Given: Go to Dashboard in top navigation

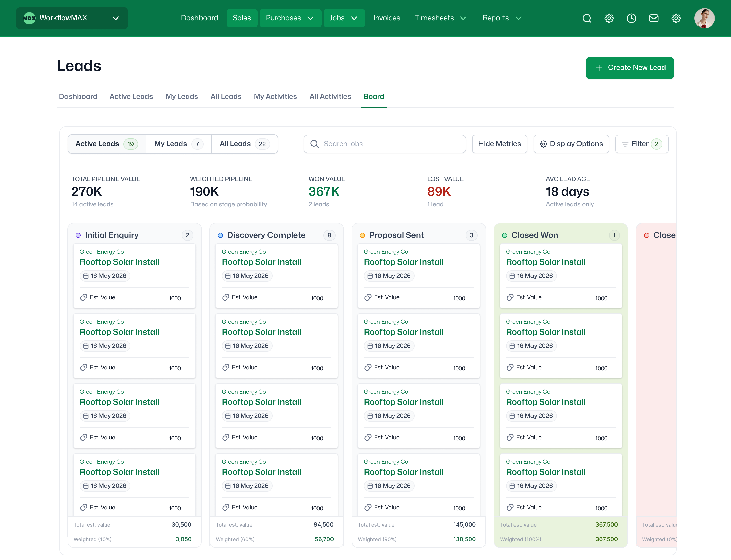Looking at the screenshot, I should (x=200, y=18).
